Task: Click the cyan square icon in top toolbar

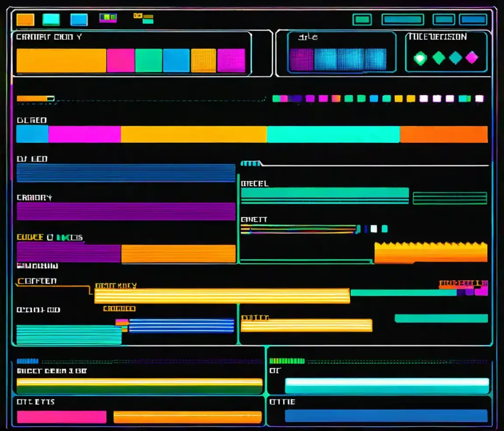Action: click(51, 20)
